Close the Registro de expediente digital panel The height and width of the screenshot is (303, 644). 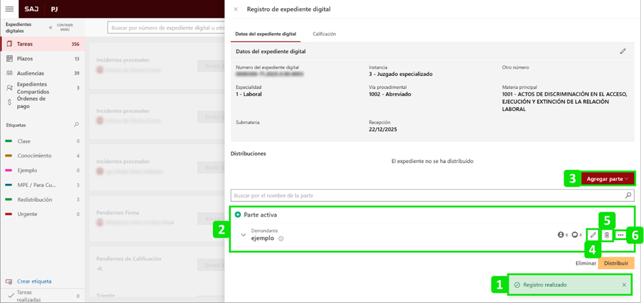[236, 10]
